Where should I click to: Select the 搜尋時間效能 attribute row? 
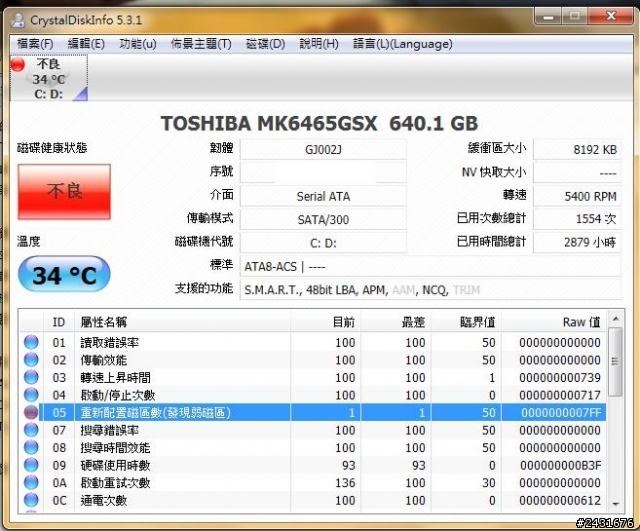pos(313,447)
